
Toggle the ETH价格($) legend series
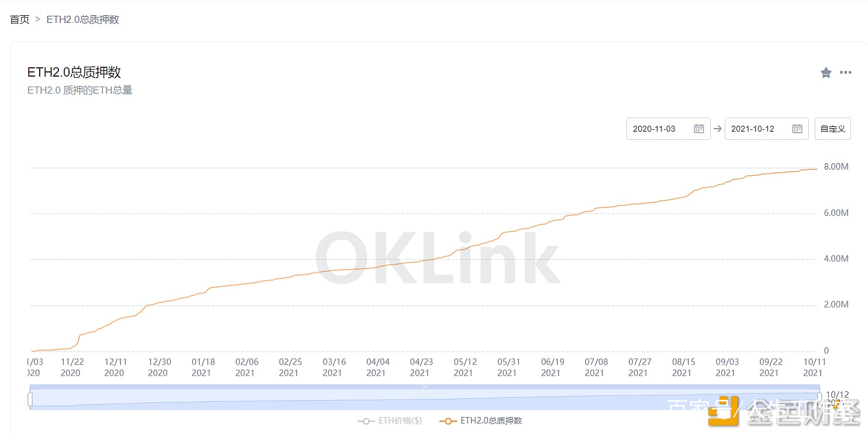pos(390,421)
